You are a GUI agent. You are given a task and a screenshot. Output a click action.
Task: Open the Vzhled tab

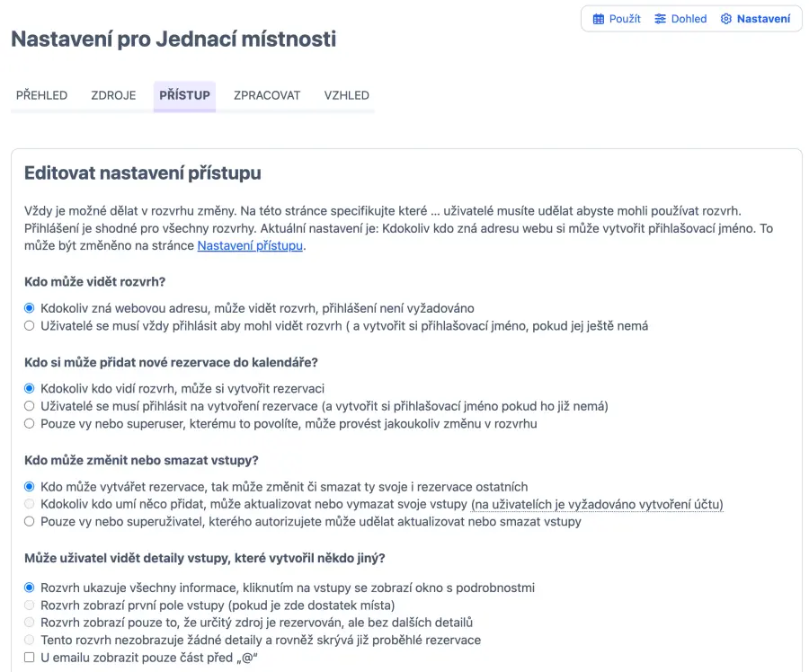coord(347,95)
